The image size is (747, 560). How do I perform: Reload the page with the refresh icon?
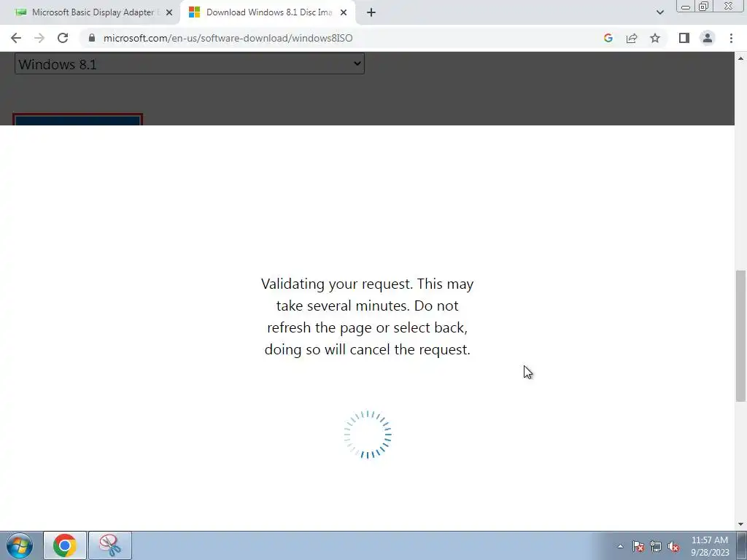63,38
